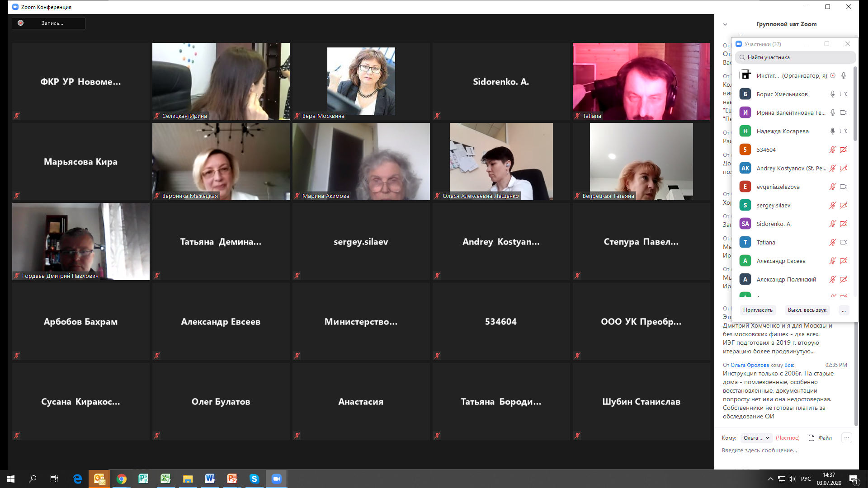This screenshot has height=488, width=868.
Task: Click muted mic icon for Tatiana in list
Action: [x=832, y=242]
